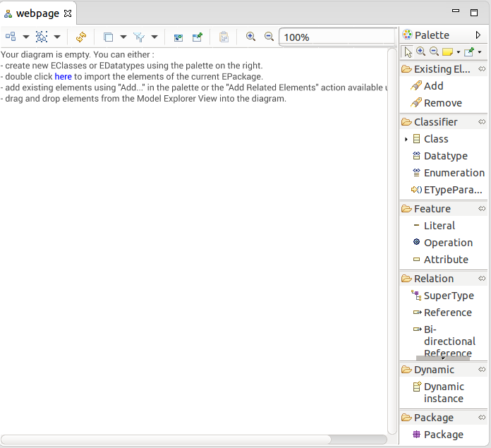Click the 100% zoom combo box
This screenshot has height=448, width=491.
(x=337, y=37)
